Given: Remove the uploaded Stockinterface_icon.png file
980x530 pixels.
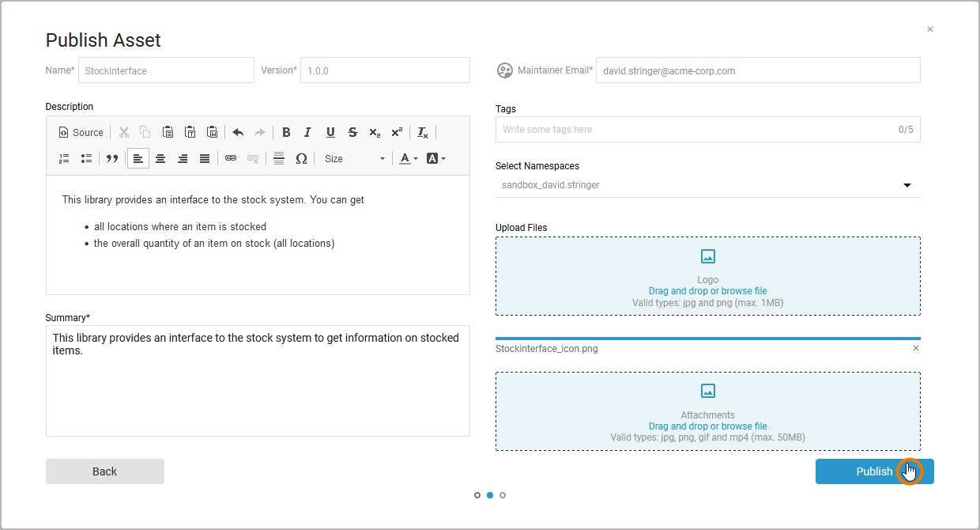Looking at the screenshot, I should pos(915,347).
